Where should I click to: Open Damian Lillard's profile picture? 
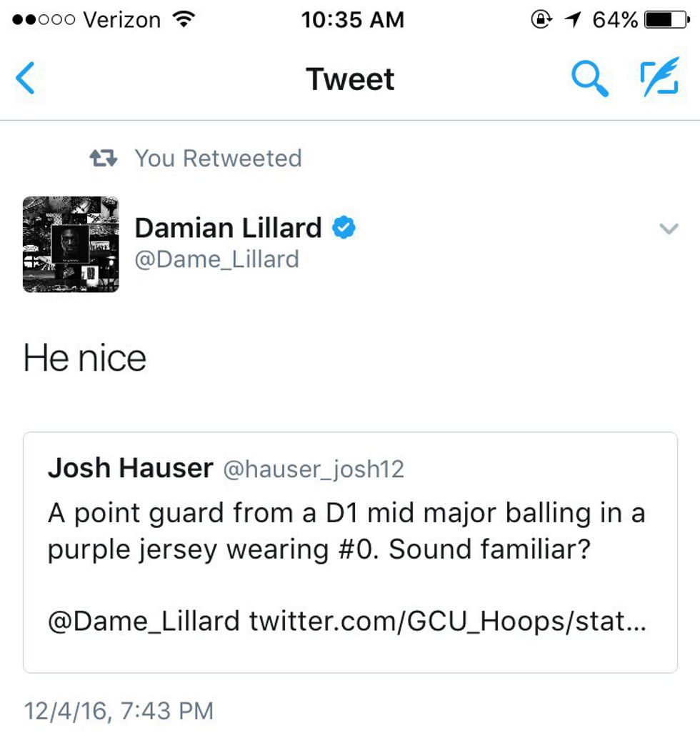click(x=71, y=244)
